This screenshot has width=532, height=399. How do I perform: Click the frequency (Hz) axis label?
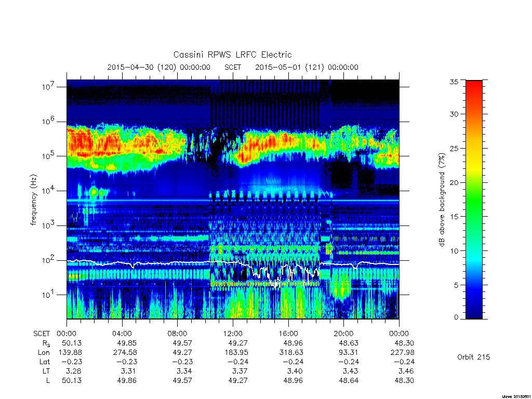[x=34, y=200]
